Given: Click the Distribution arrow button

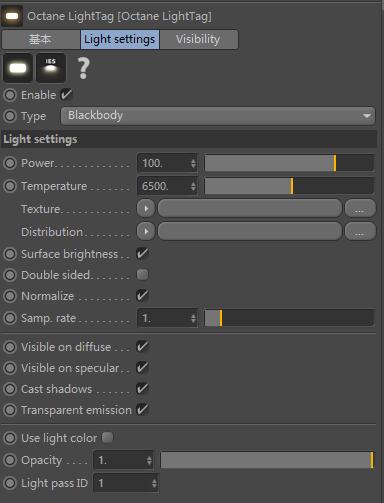Looking at the screenshot, I should tap(146, 231).
